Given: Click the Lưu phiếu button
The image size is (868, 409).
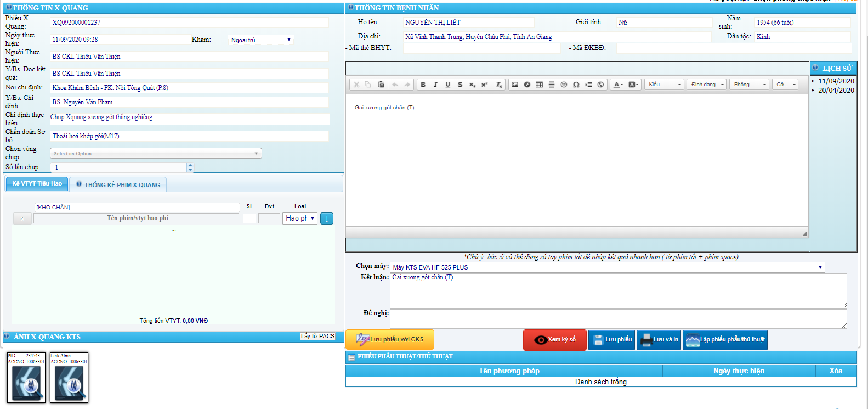Looking at the screenshot, I should tap(612, 340).
